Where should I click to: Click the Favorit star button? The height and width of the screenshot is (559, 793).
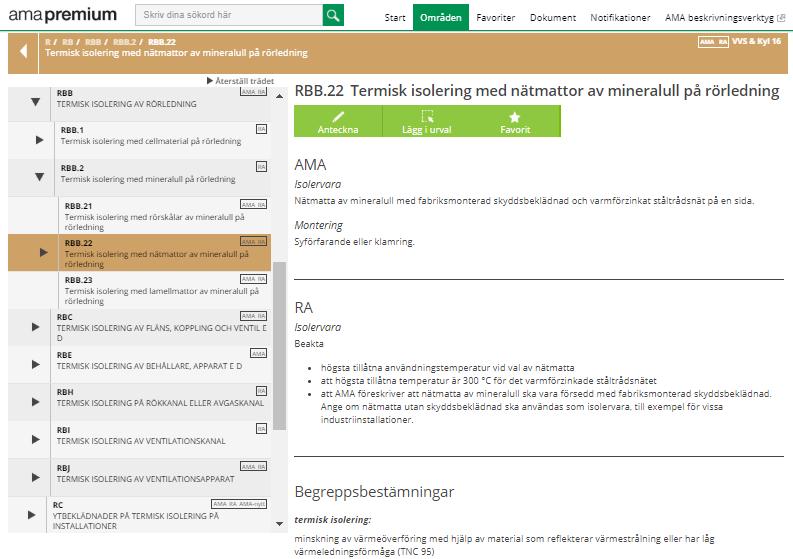(515, 121)
